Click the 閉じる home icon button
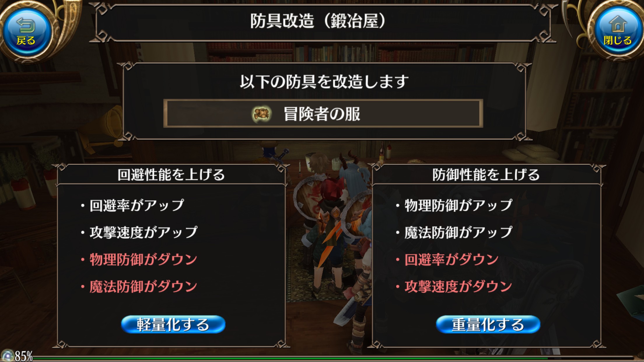The height and width of the screenshot is (362, 644). pyautogui.click(x=618, y=31)
